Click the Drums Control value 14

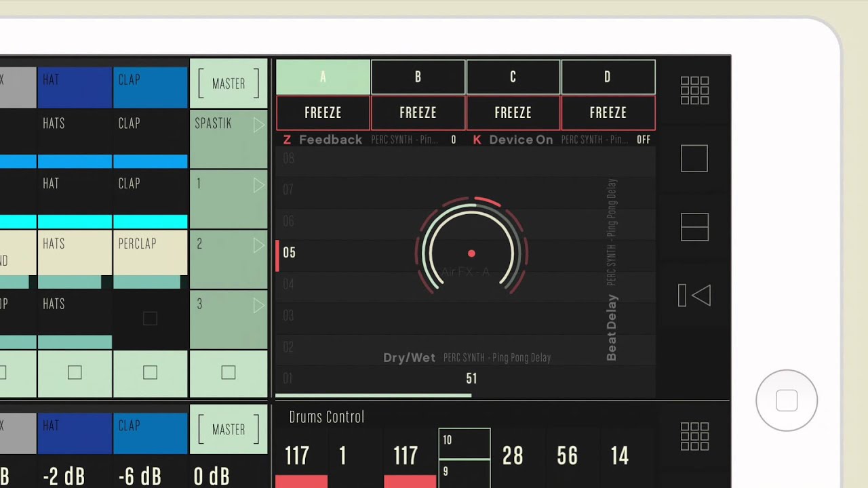(x=620, y=456)
